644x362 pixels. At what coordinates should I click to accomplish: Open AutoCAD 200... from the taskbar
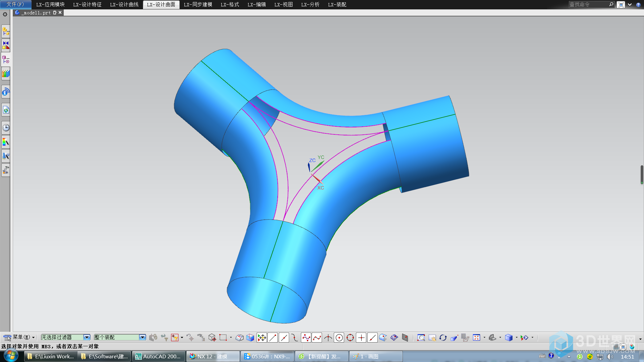click(159, 356)
